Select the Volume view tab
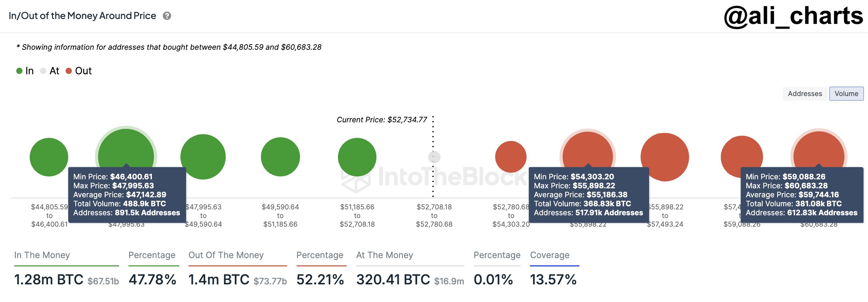Viewport: 868px width, 302px height. coord(846,94)
